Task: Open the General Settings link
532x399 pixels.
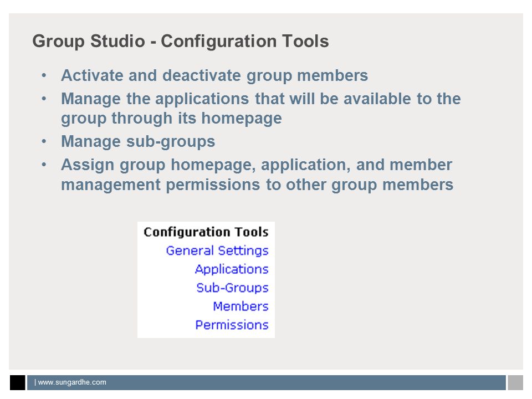Action: coord(217,250)
